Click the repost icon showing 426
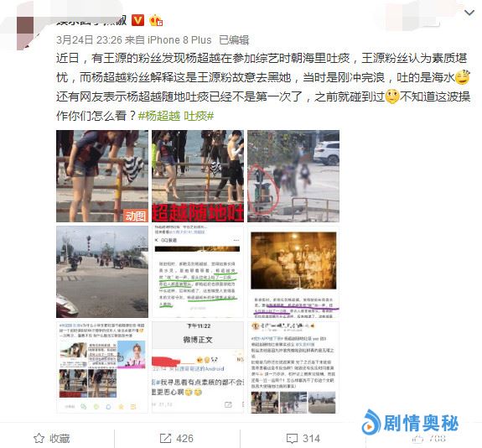Viewport: 482px width, 448px height. (165, 439)
